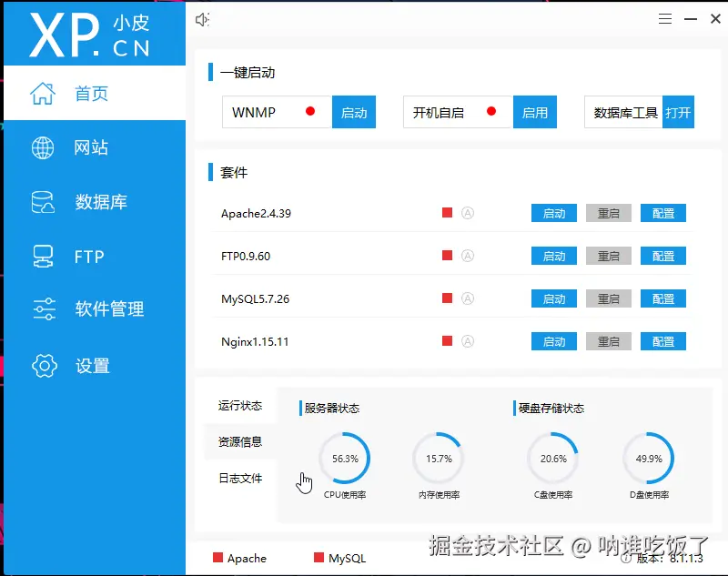Click the FTP server icon
Image resolution: width=728 pixels, height=576 pixels.
click(43, 257)
